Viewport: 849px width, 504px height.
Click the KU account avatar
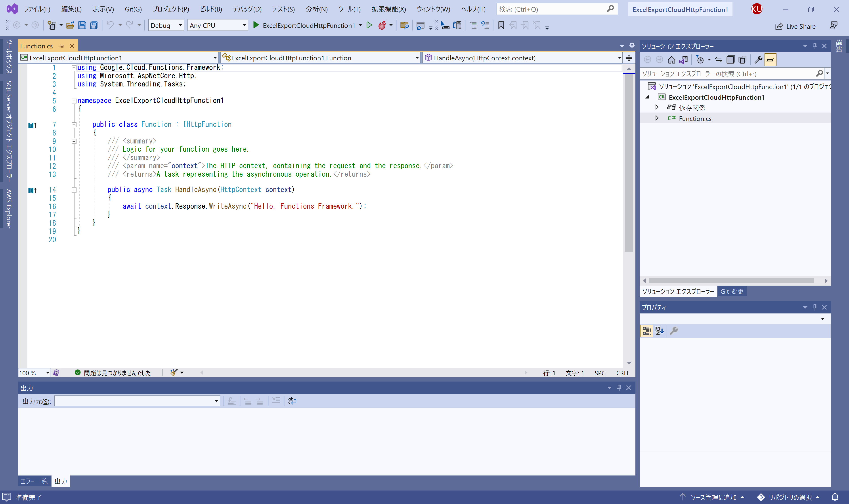pyautogui.click(x=757, y=9)
